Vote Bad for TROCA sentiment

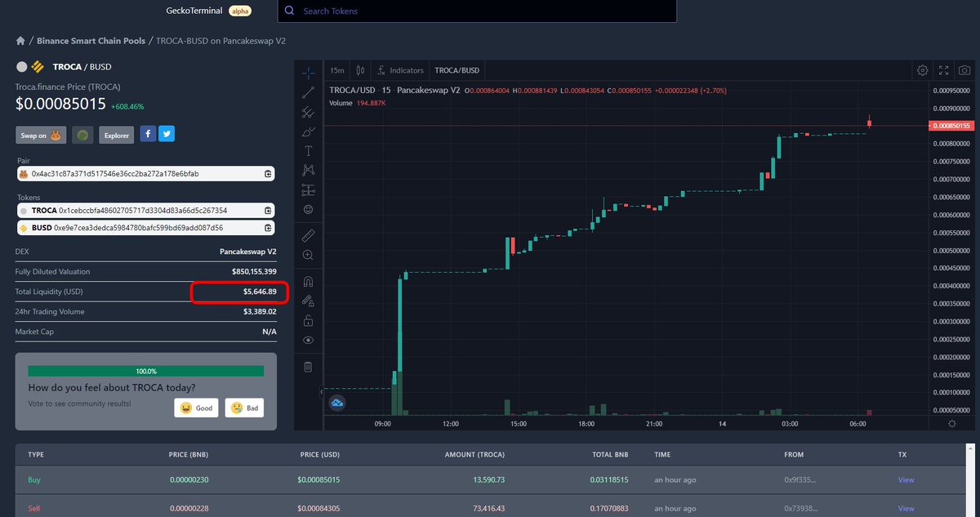pyautogui.click(x=245, y=408)
